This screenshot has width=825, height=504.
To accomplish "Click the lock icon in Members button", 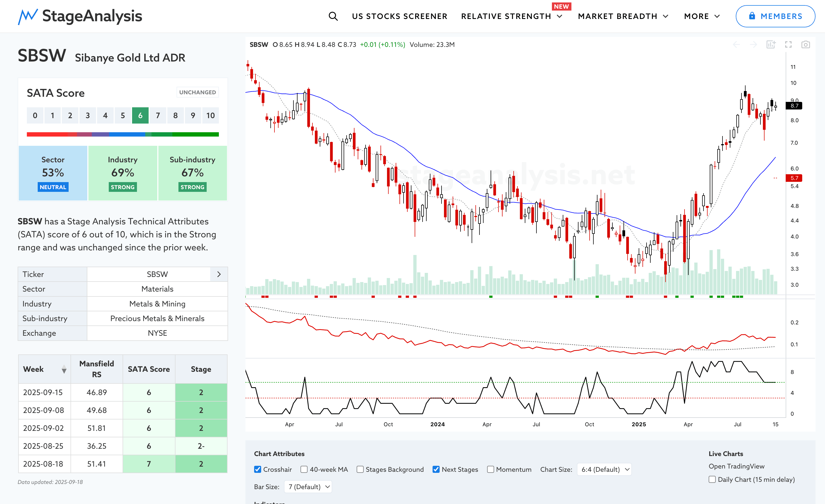I will point(752,16).
